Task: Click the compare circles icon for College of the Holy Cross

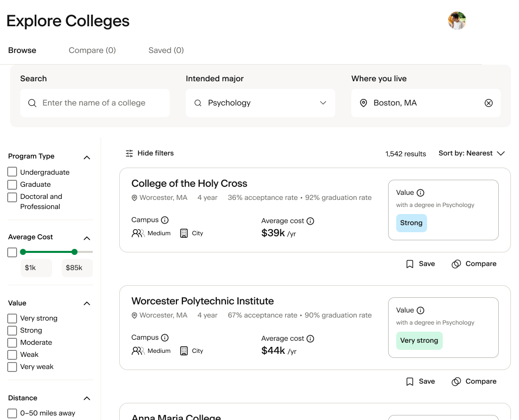Action: [456, 264]
